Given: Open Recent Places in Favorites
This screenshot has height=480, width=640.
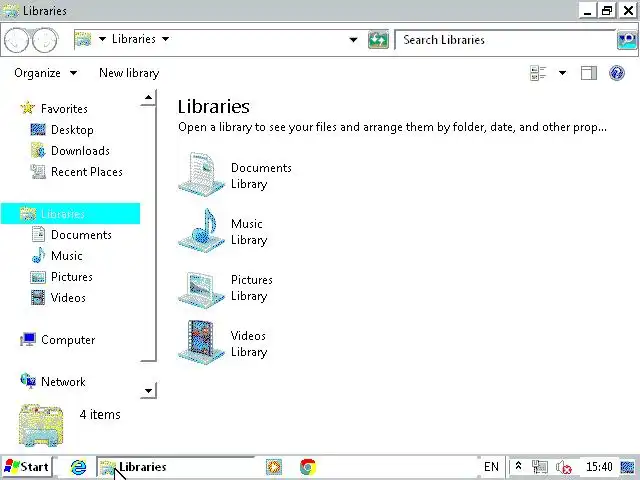Looking at the screenshot, I should pyautogui.click(x=77, y=172).
